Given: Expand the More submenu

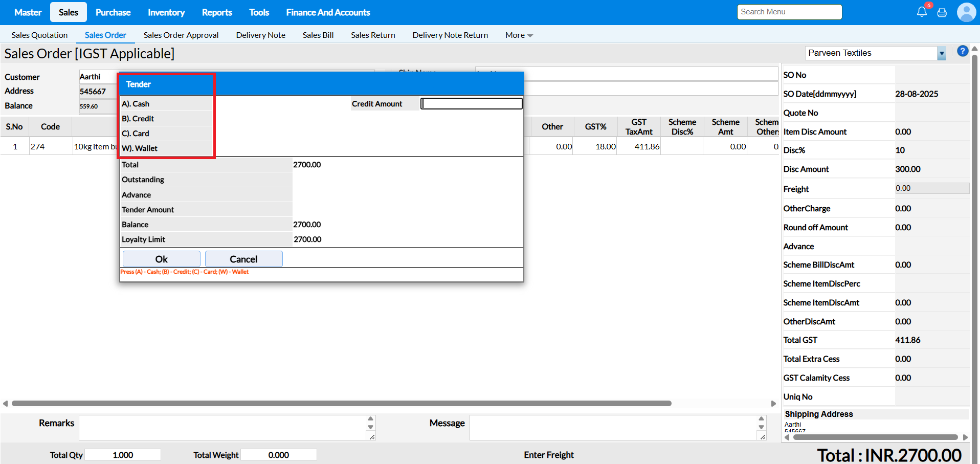Looking at the screenshot, I should coord(519,35).
